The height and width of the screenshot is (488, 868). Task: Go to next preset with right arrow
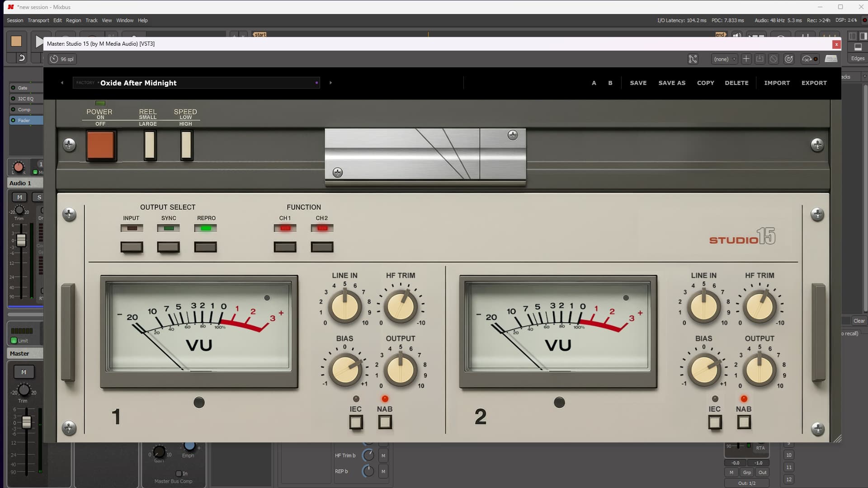(330, 83)
